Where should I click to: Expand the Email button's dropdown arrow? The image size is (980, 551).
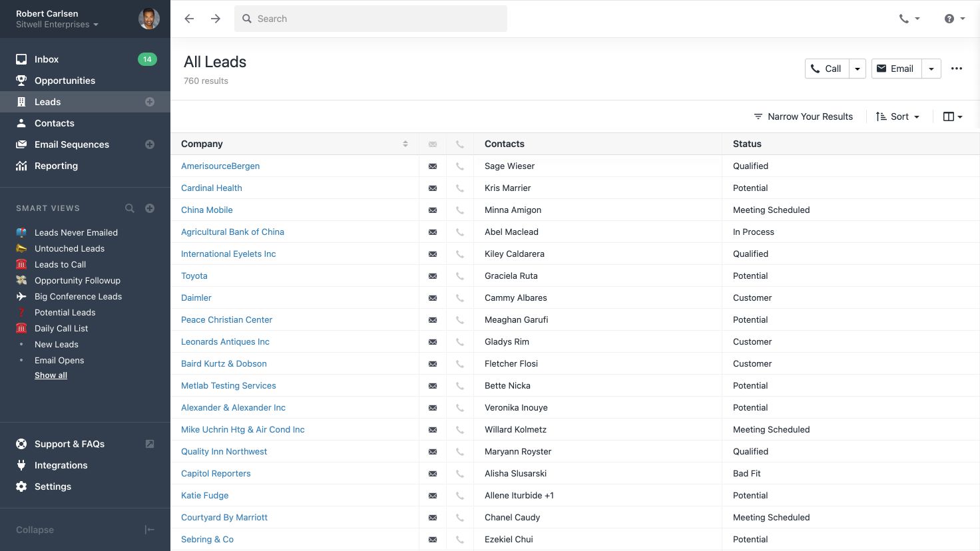point(931,69)
